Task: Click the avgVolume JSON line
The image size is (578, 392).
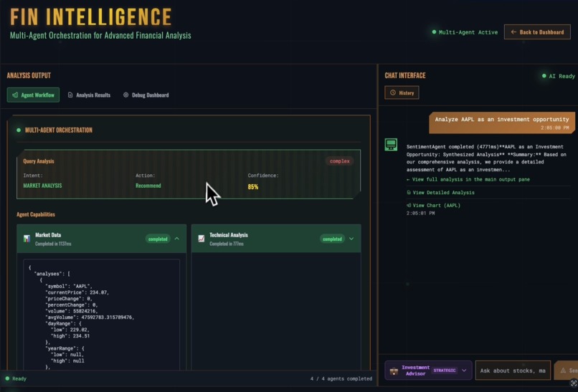Action: tap(90, 317)
